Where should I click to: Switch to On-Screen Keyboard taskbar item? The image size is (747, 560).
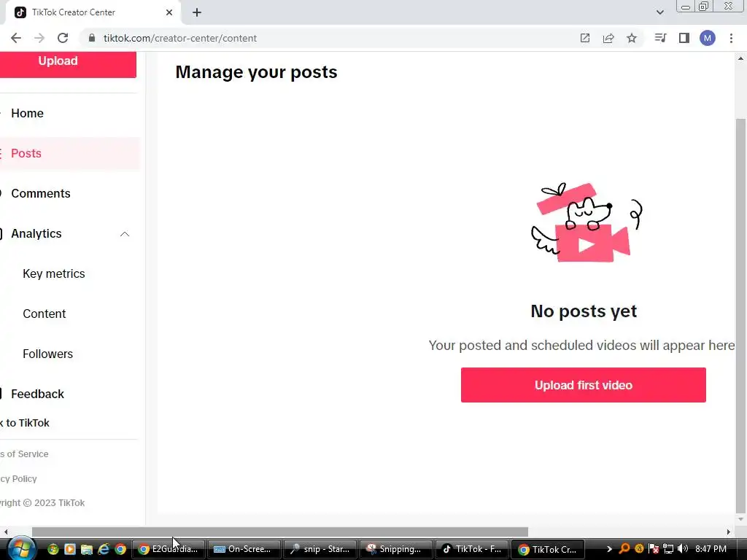click(x=244, y=549)
